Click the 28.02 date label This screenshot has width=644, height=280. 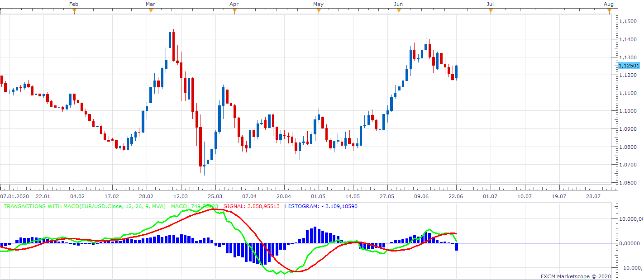(x=146, y=196)
